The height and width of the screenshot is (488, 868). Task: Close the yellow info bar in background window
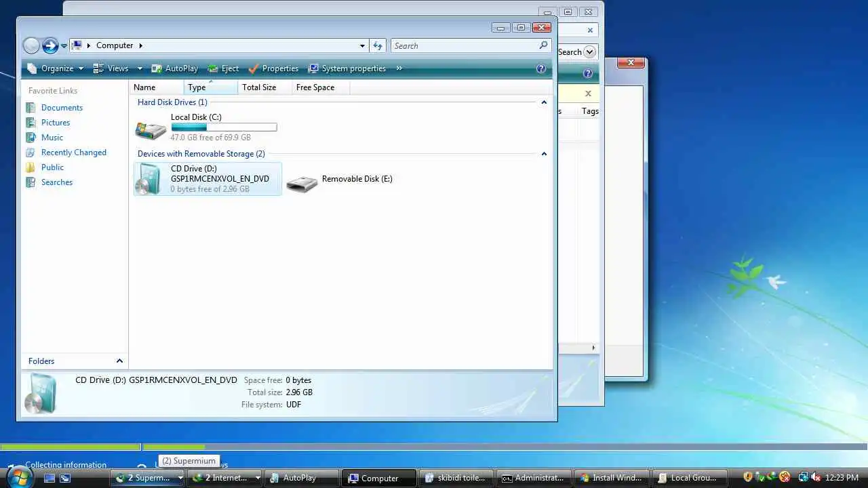(588, 94)
